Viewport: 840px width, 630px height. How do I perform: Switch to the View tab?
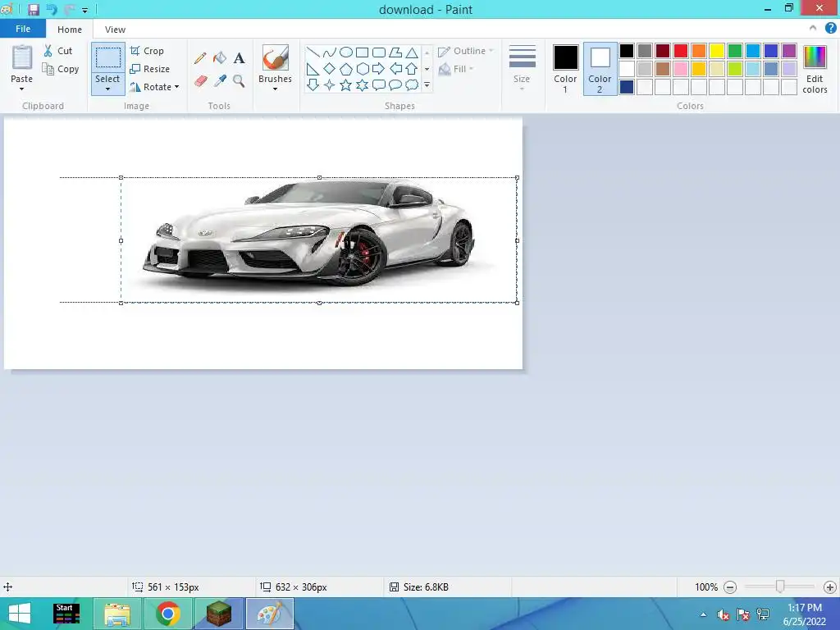pyautogui.click(x=115, y=30)
